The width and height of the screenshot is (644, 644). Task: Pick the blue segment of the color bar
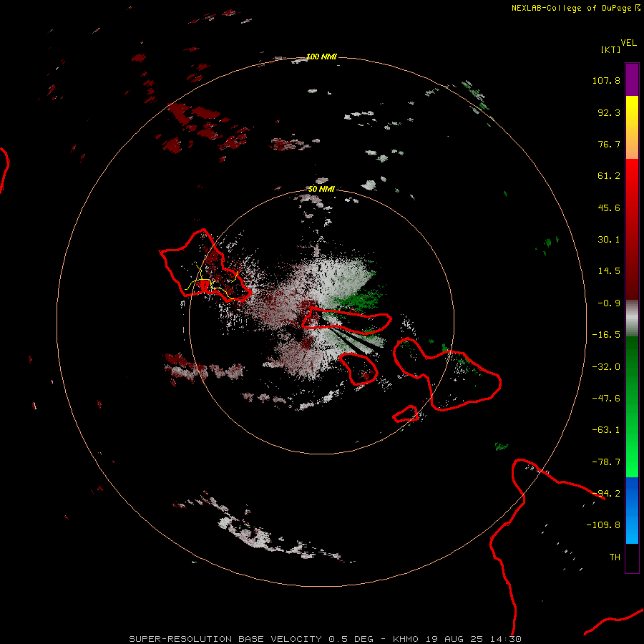click(x=632, y=493)
